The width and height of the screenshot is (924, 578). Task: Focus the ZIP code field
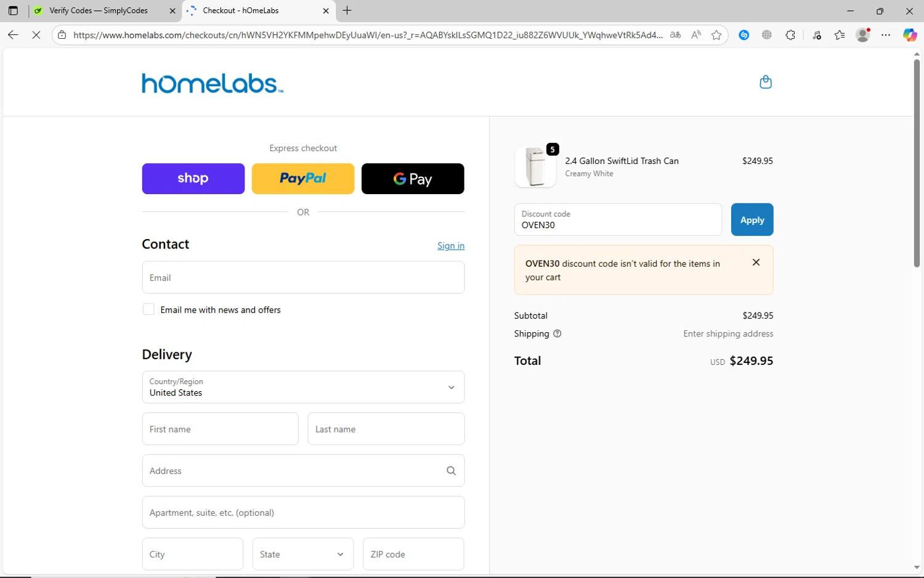413,554
